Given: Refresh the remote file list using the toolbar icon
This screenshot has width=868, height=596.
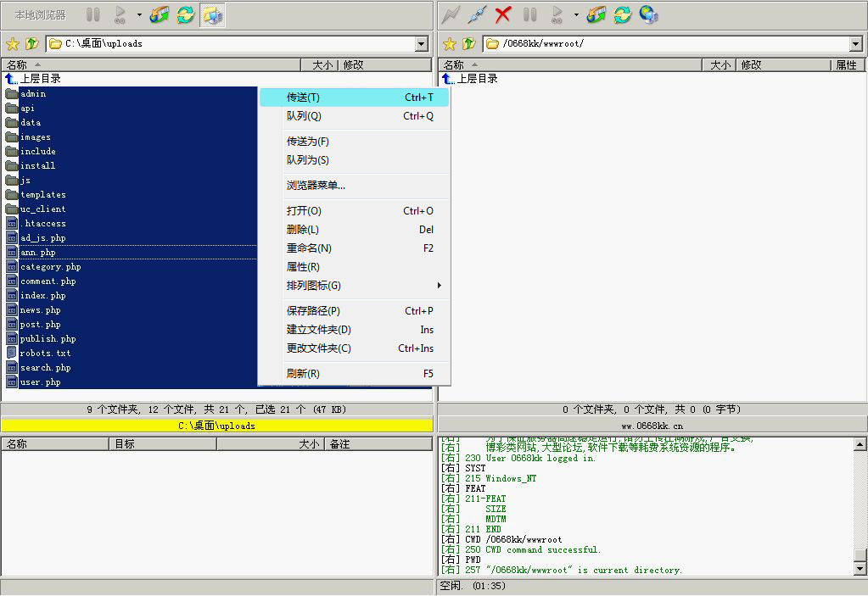Looking at the screenshot, I should click(623, 15).
